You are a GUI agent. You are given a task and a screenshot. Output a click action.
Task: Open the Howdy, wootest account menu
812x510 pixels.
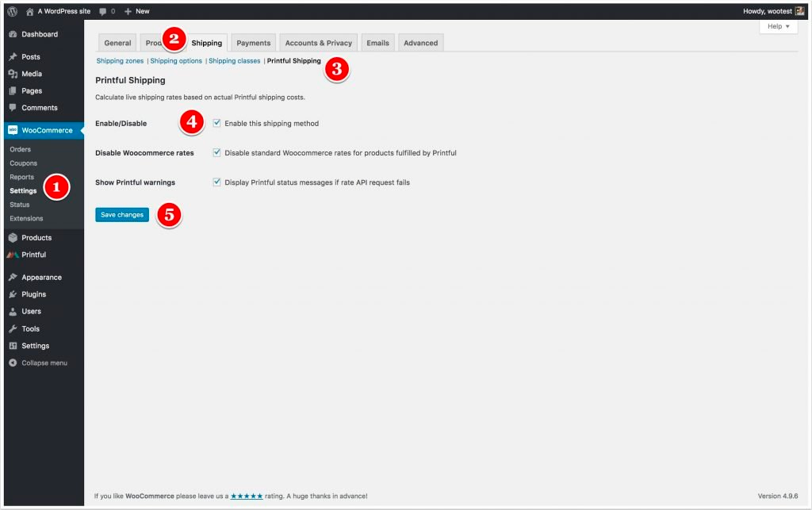click(x=774, y=11)
